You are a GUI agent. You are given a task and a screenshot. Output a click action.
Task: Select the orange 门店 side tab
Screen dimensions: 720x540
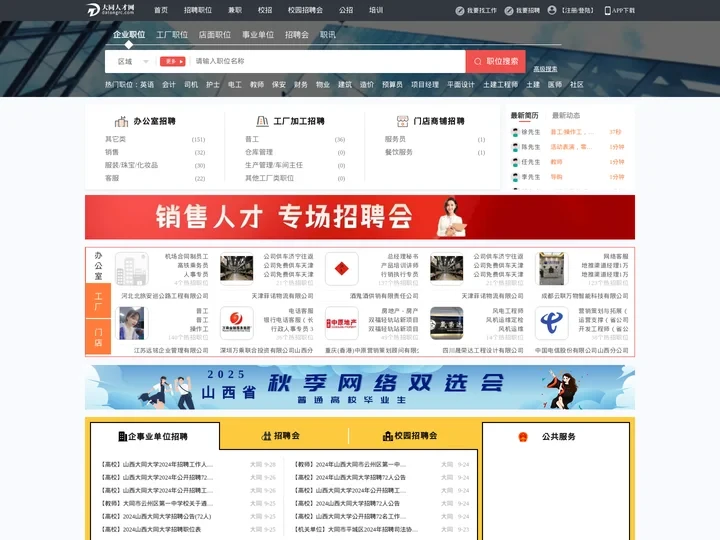tap(98, 337)
